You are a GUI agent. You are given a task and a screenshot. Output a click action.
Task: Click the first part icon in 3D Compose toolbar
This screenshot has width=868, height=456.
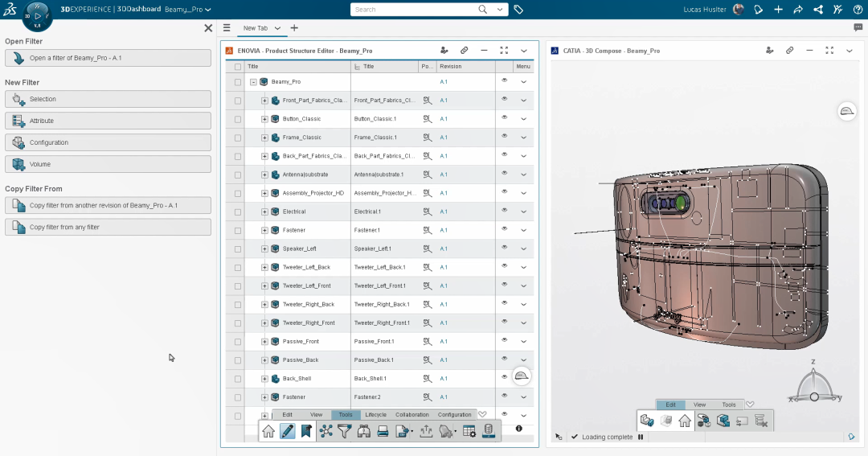tap(647, 421)
